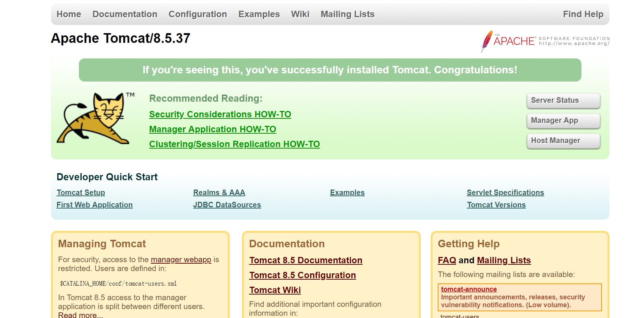The width and height of the screenshot is (644, 318).
Task: Follow the Tomcat Setup link
Action: (x=81, y=193)
